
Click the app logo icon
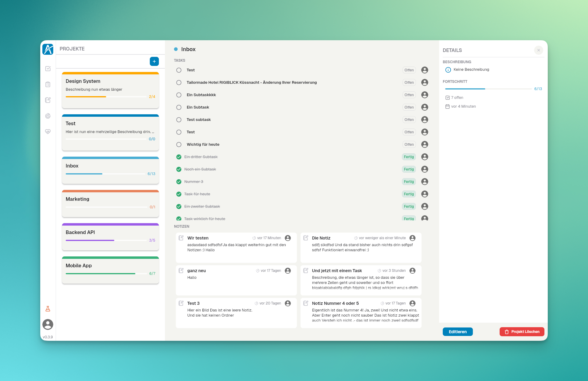click(x=48, y=49)
